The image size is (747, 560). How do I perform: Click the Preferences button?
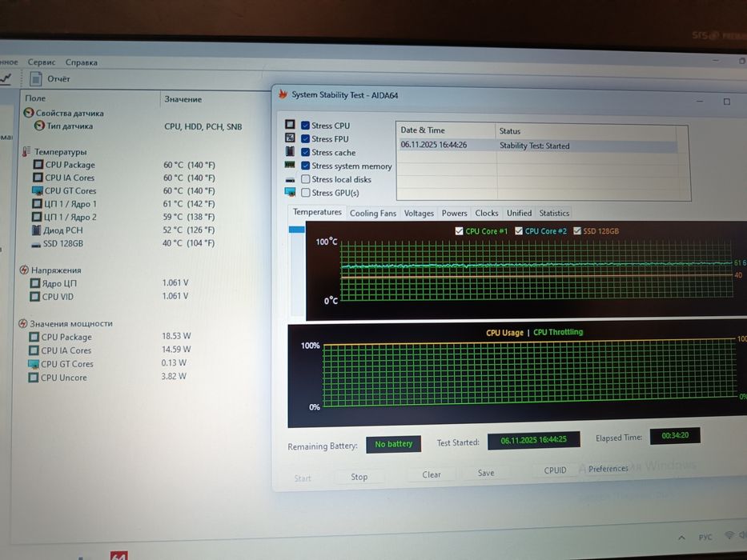[x=608, y=469]
